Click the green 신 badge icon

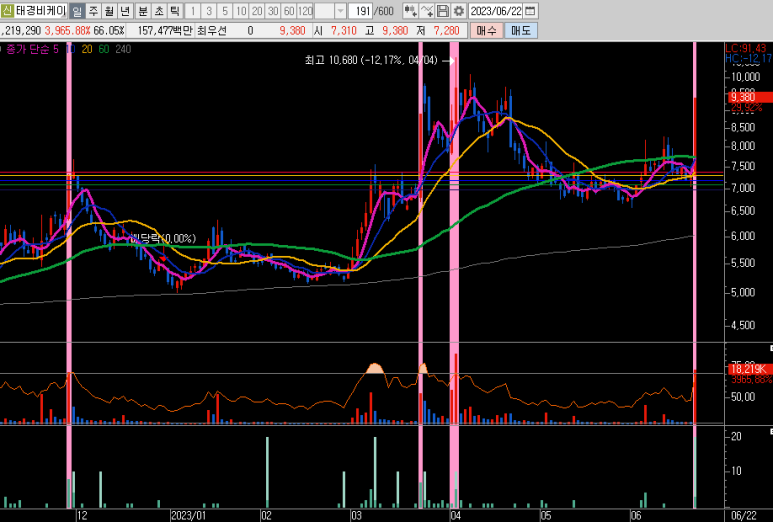(7, 10)
